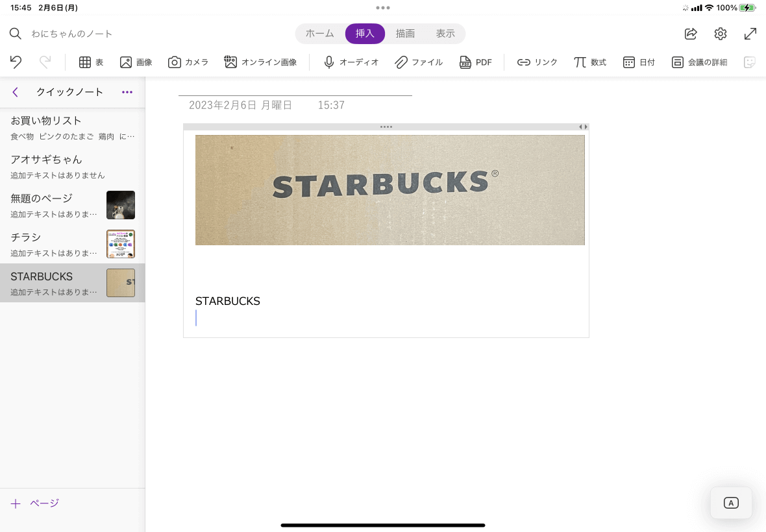Click the note container resize arrows
The height and width of the screenshot is (532, 766).
pyautogui.click(x=584, y=127)
